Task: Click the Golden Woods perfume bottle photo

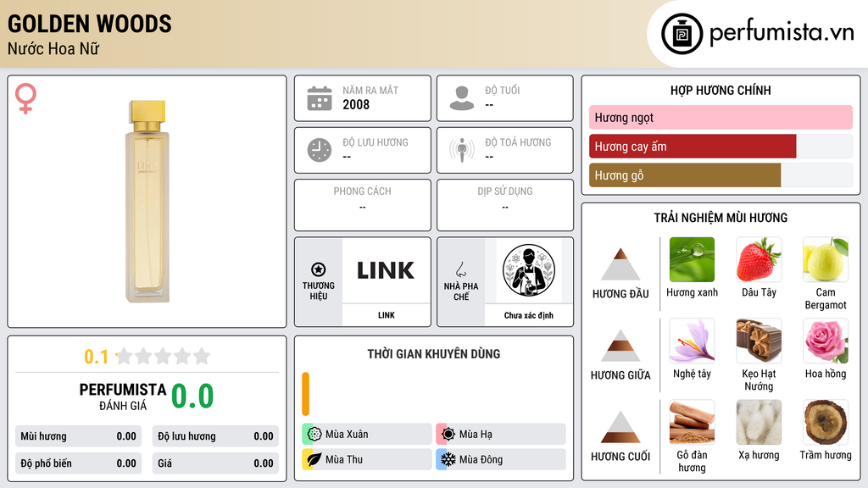Action: pyautogui.click(x=147, y=202)
